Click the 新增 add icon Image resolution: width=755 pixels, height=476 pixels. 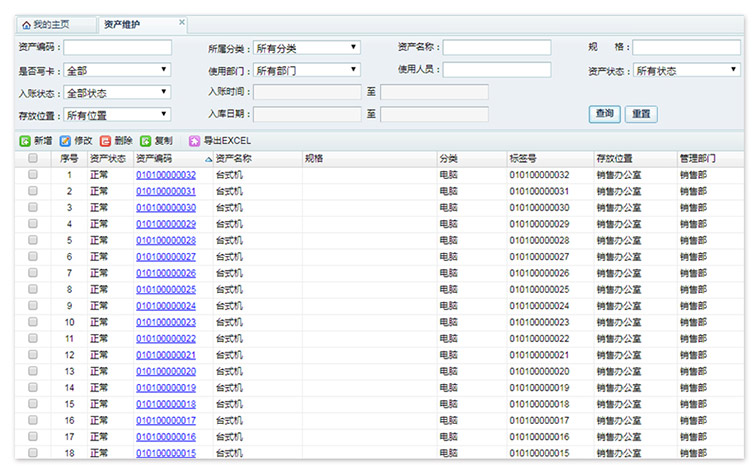click(25, 141)
